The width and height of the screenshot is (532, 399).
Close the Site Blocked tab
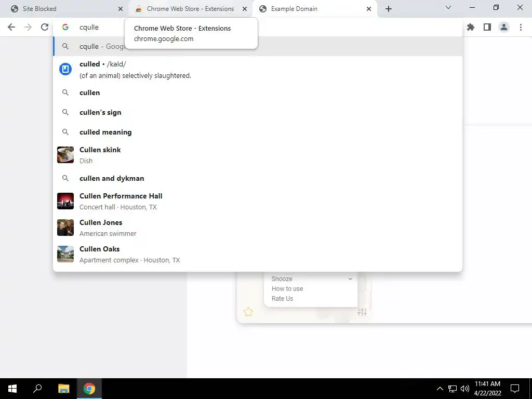[121, 9]
